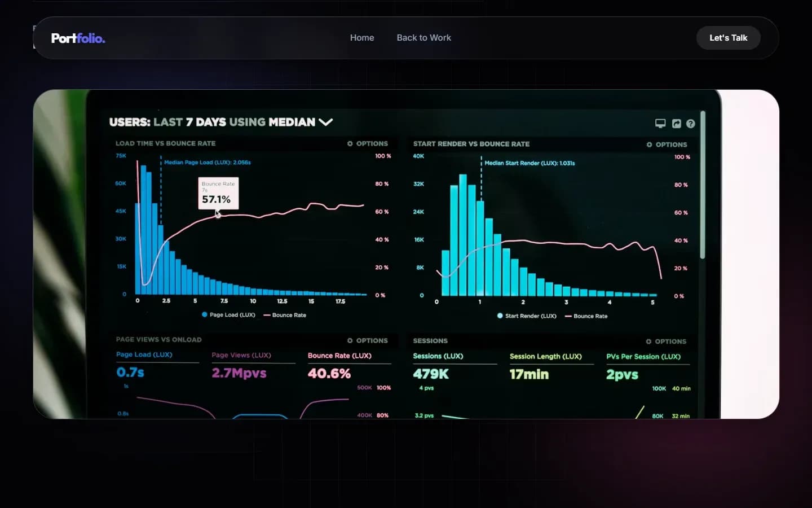Open the question mark help icon
Image resolution: width=812 pixels, height=508 pixels.
691,124
